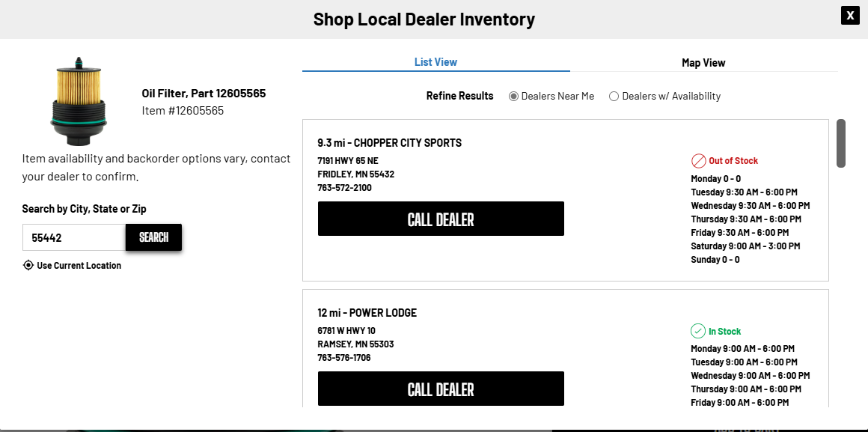Click the dealer list scrollbar
This screenshot has width=868, height=432.
[x=841, y=143]
